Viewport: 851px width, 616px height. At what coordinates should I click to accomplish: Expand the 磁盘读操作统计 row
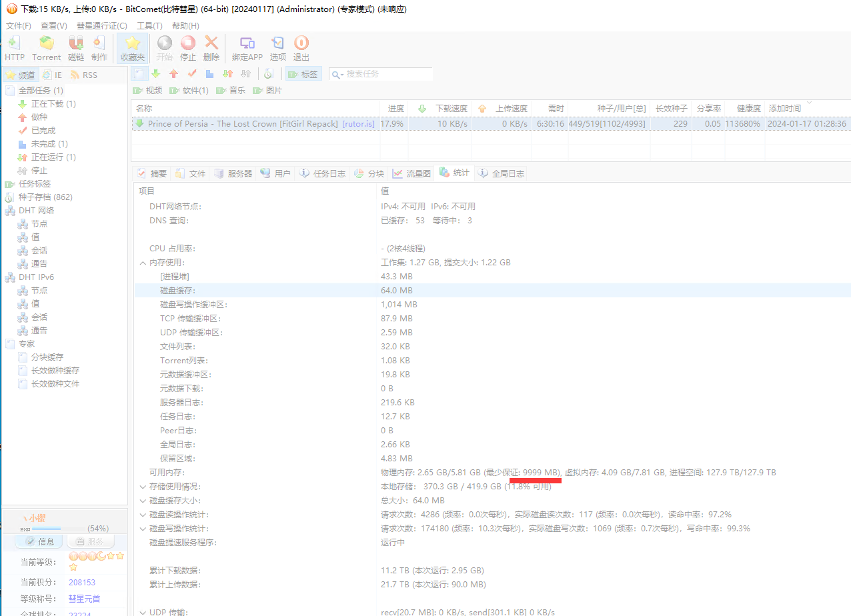[143, 515]
